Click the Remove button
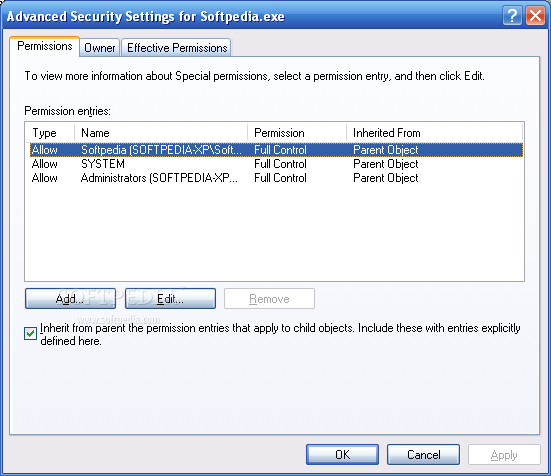Image resolution: width=551 pixels, height=476 pixels. (269, 299)
